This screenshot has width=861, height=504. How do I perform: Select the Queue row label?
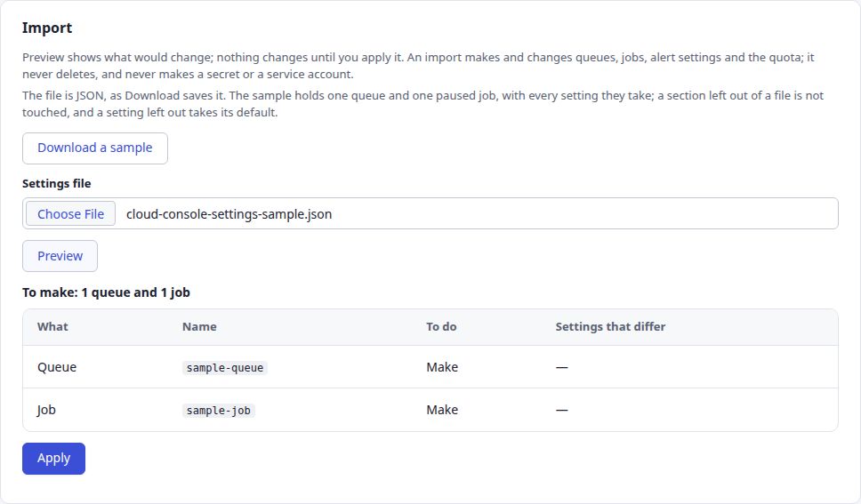point(57,367)
